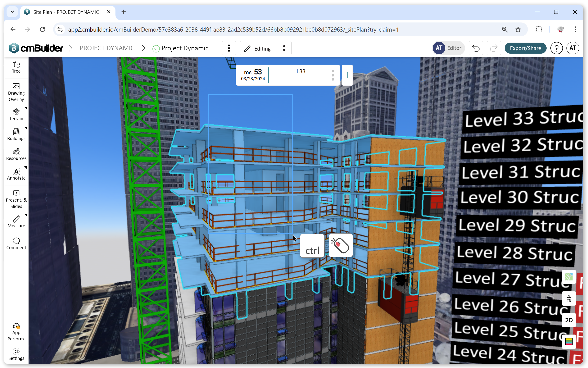Click the browser back button
The image size is (588, 368).
click(13, 29)
